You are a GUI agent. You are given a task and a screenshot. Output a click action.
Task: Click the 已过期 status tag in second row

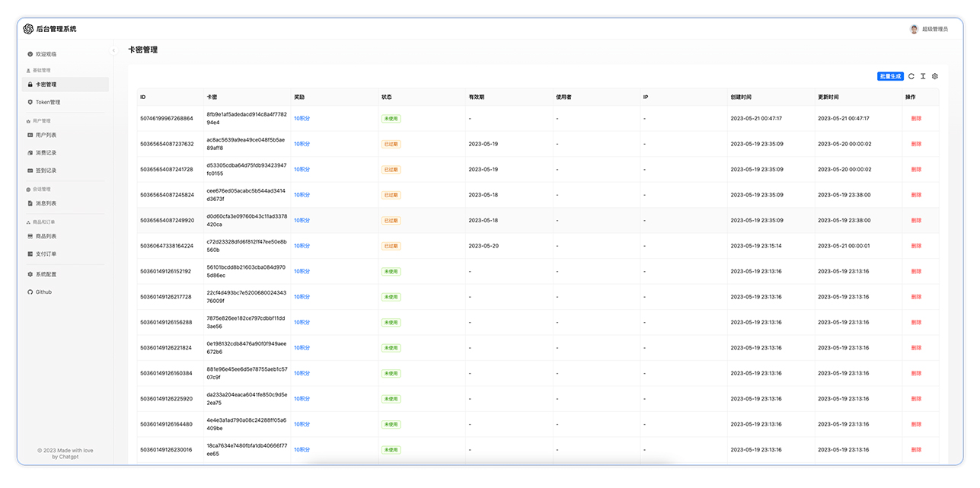[391, 143]
